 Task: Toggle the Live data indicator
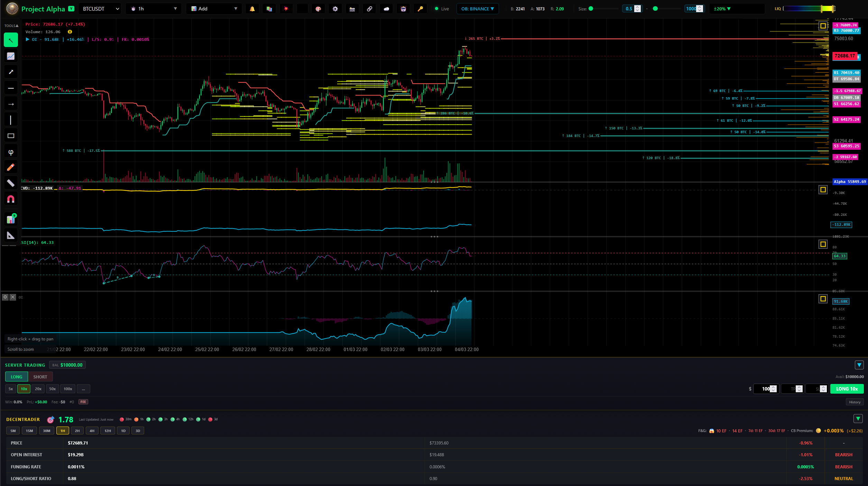point(441,9)
